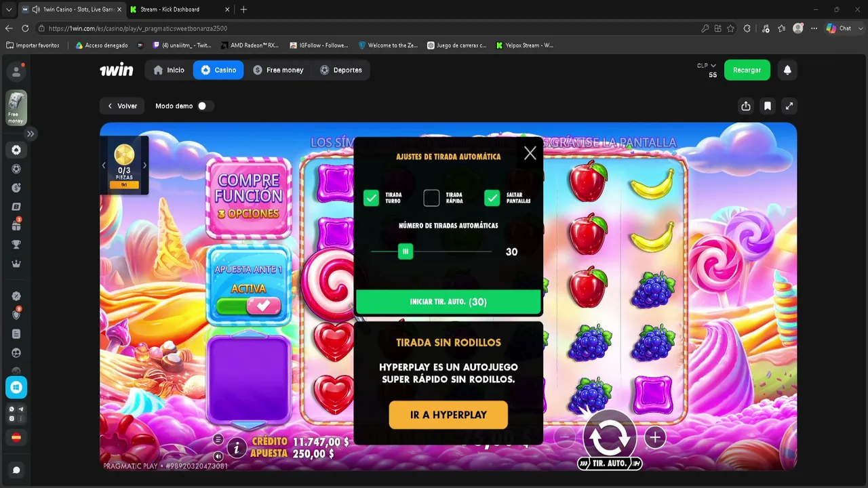Open the browser password key icon
The image size is (868, 488).
point(706,28)
